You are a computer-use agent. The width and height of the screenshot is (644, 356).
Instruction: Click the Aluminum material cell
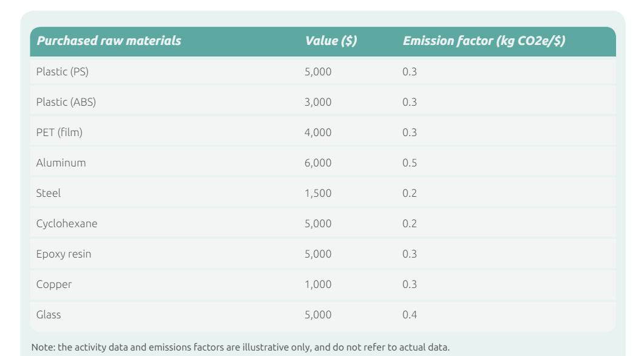[61, 163]
